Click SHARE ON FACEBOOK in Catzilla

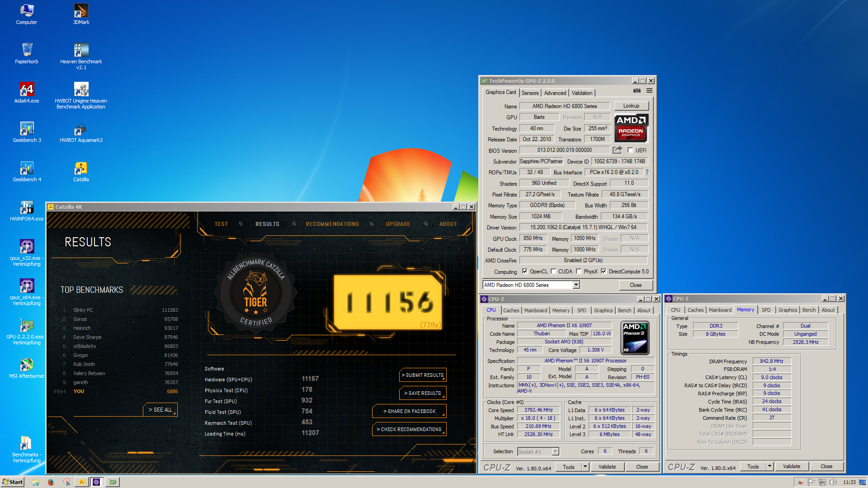click(x=409, y=411)
